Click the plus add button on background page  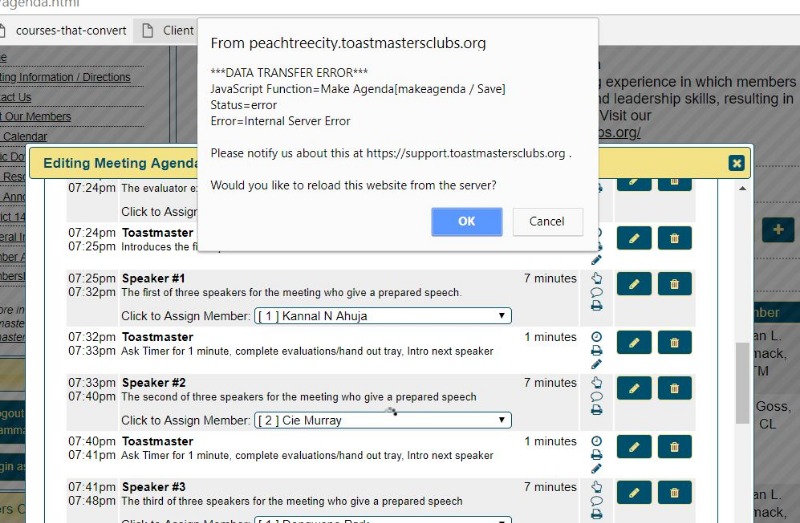coord(778,230)
